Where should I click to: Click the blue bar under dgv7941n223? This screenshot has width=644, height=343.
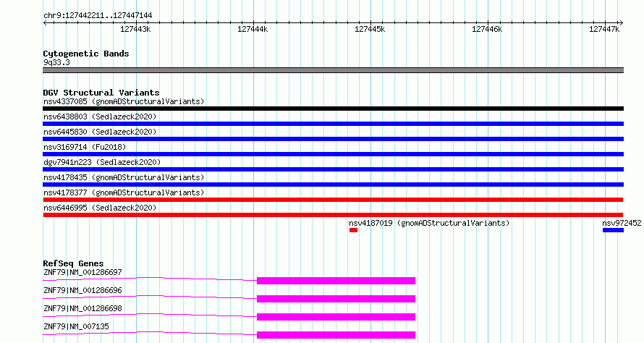pos(333,169)
